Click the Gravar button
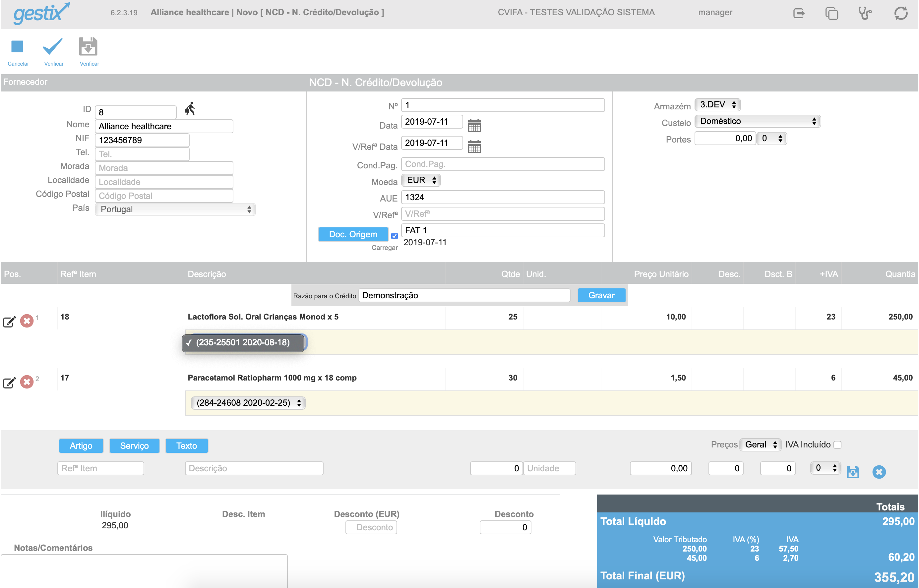 pyautogui.click(x=601, y=296)
